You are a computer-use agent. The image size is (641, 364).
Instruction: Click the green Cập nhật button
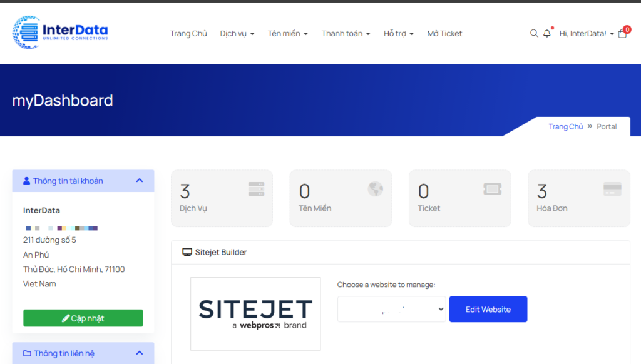pyautogui.click(x=83, y=318)
